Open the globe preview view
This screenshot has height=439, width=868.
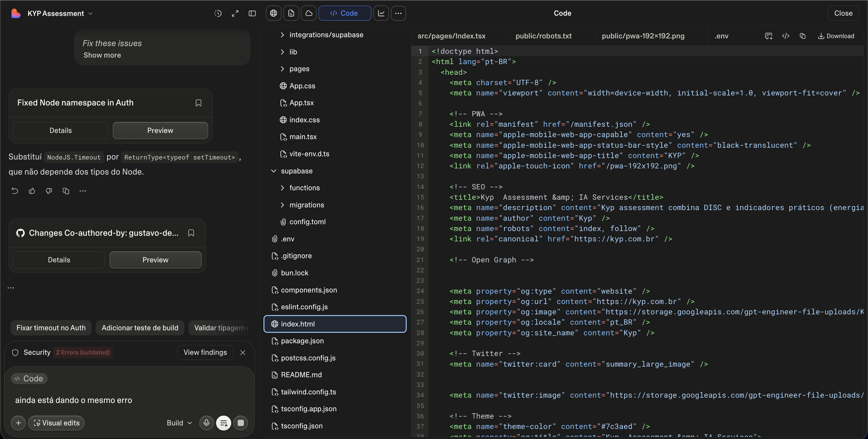[274, 13]
